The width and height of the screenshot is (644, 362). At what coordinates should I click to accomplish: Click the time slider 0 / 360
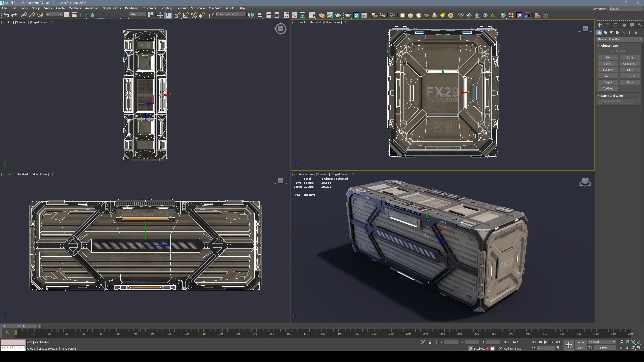click(22, 326)
